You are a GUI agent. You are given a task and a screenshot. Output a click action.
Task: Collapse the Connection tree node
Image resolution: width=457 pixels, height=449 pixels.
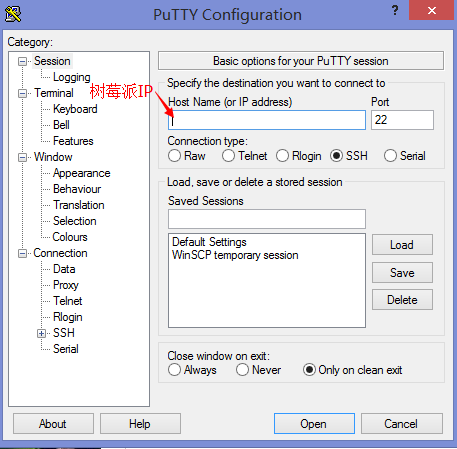(x=22, y=253)
